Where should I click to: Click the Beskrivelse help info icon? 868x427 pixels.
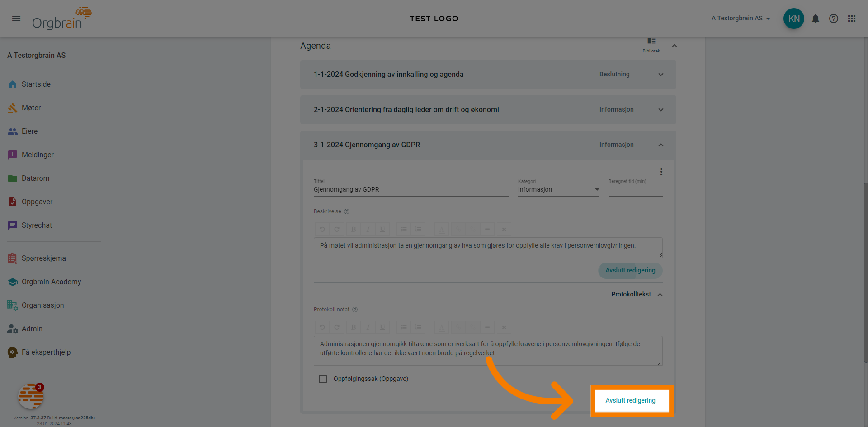click(x=347, y=211)
